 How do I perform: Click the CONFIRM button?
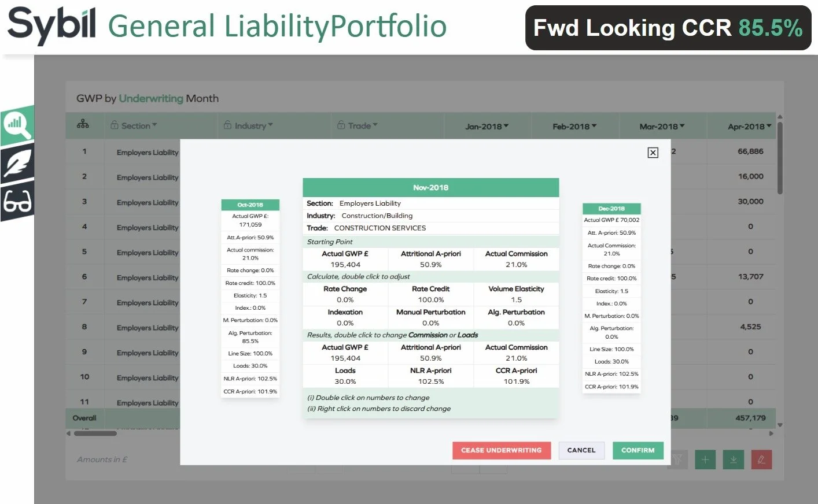pyautogui.click(x=638, y=450)
